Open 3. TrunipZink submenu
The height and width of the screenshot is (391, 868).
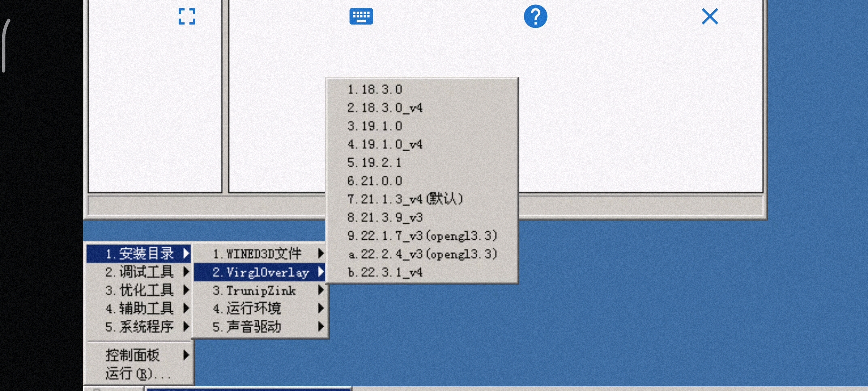click(260, 290)
